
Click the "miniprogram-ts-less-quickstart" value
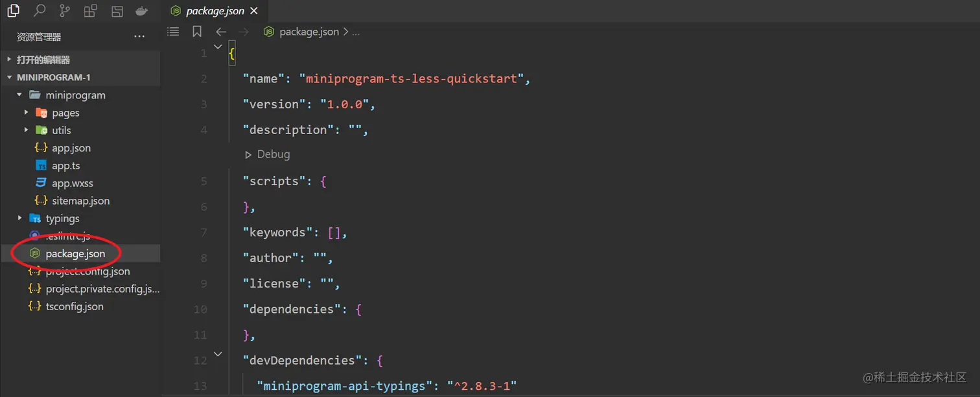coord(411,78)
